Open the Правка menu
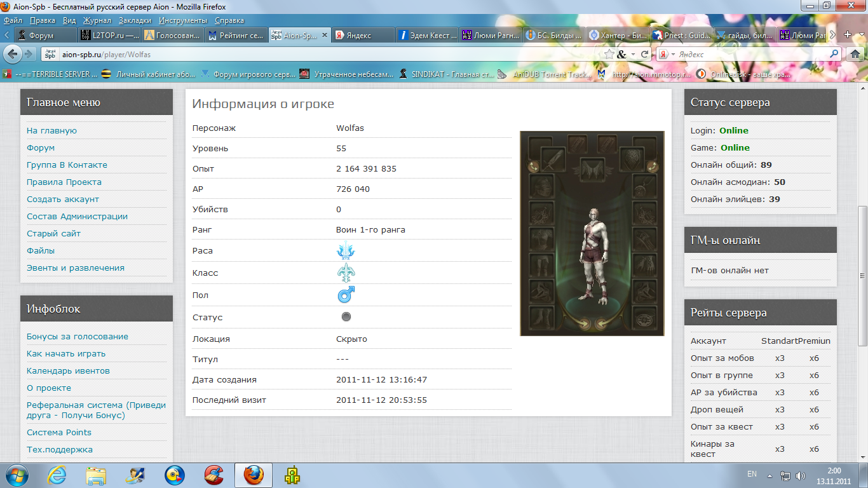Image resolution: width=868 pixels, height=488 pixels. click(x=43, y=20)
